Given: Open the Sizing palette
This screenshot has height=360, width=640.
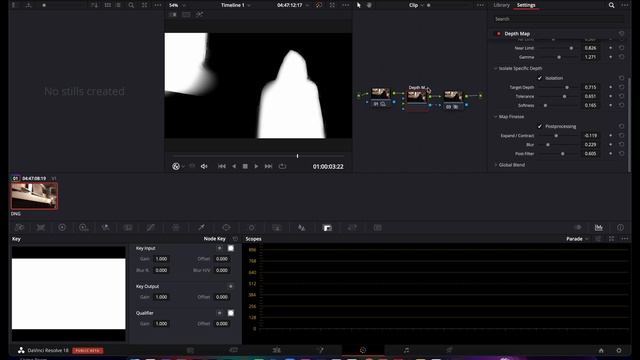Looking at the screenshot, I should (352, 227).
